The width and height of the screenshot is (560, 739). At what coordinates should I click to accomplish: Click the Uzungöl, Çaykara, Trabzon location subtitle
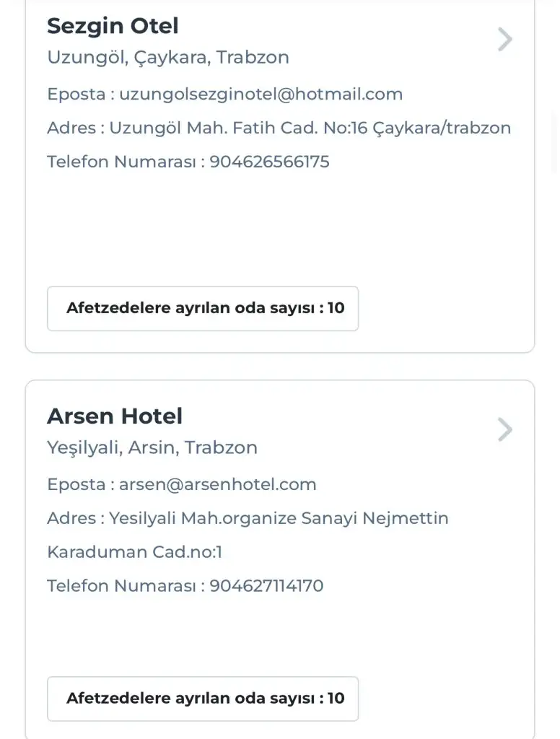click(x=168, y=58)
